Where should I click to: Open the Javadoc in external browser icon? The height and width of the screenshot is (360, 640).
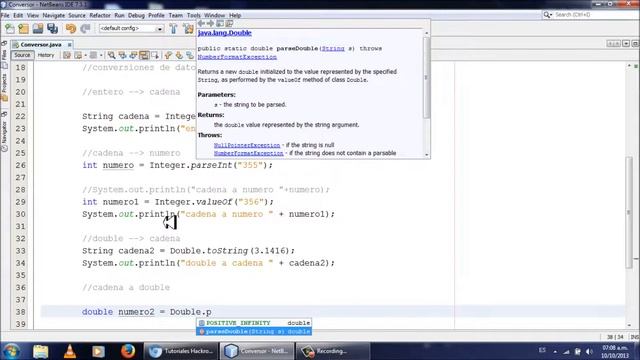click(220, 23)
